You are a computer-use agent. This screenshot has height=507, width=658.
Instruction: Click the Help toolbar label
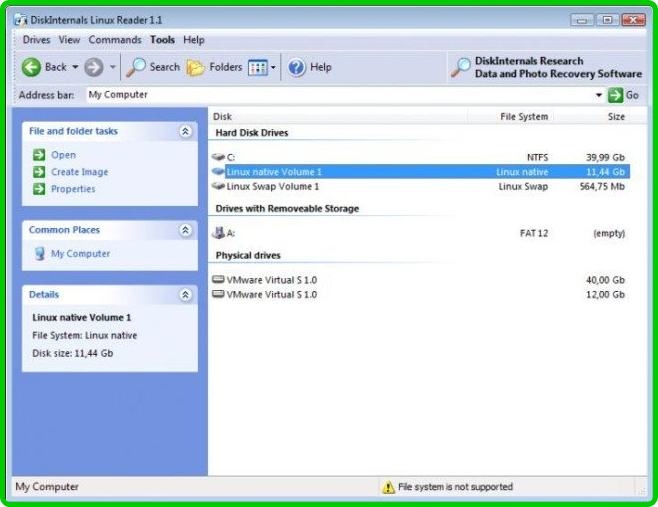tap(321, 67)
